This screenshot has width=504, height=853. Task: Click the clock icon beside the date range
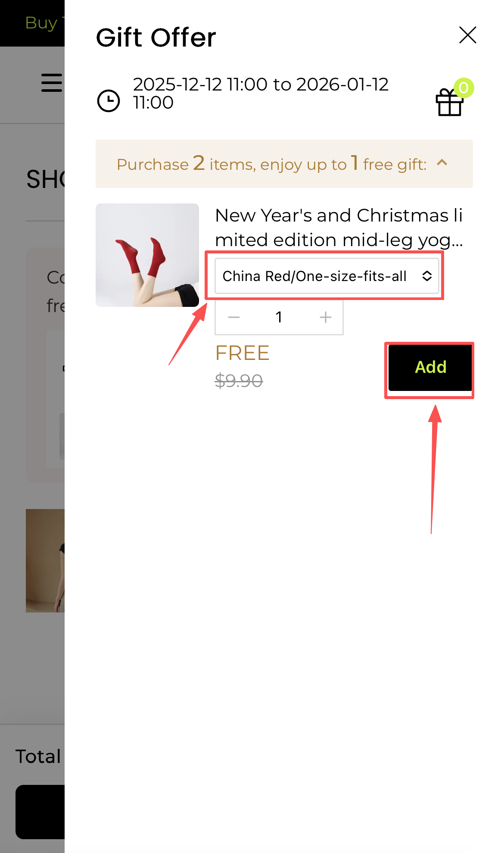coord(109,101)
